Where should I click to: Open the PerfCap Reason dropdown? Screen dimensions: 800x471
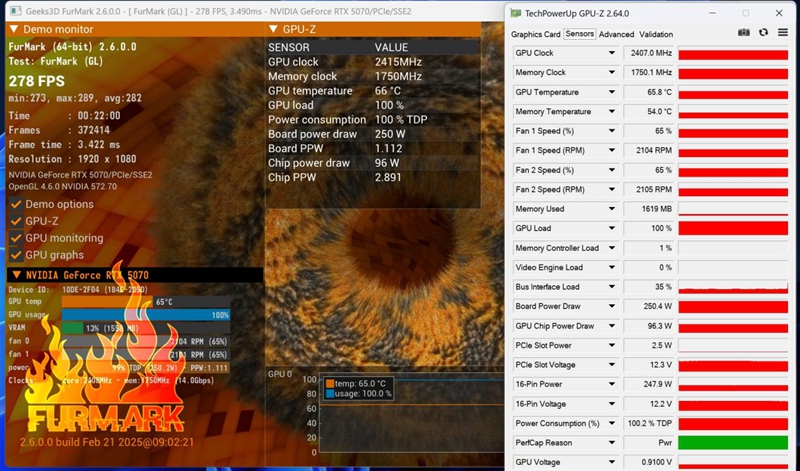(x=612, y=443)
